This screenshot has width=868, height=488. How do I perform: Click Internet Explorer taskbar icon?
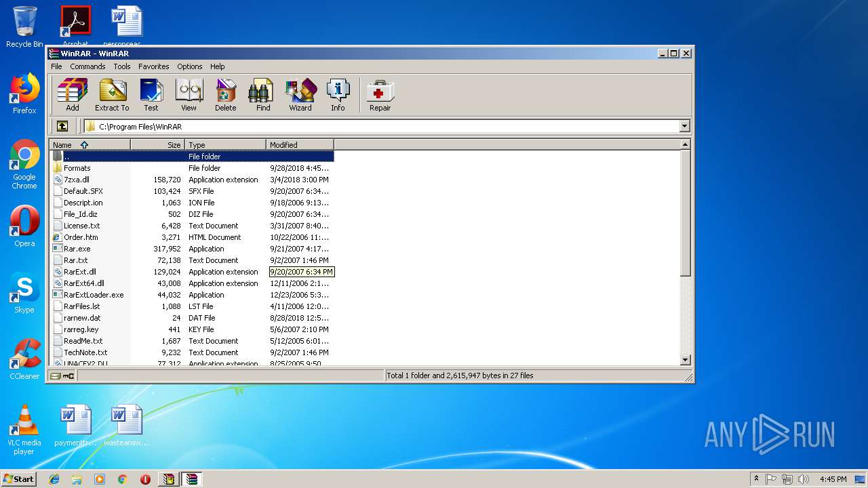(54, 479)
